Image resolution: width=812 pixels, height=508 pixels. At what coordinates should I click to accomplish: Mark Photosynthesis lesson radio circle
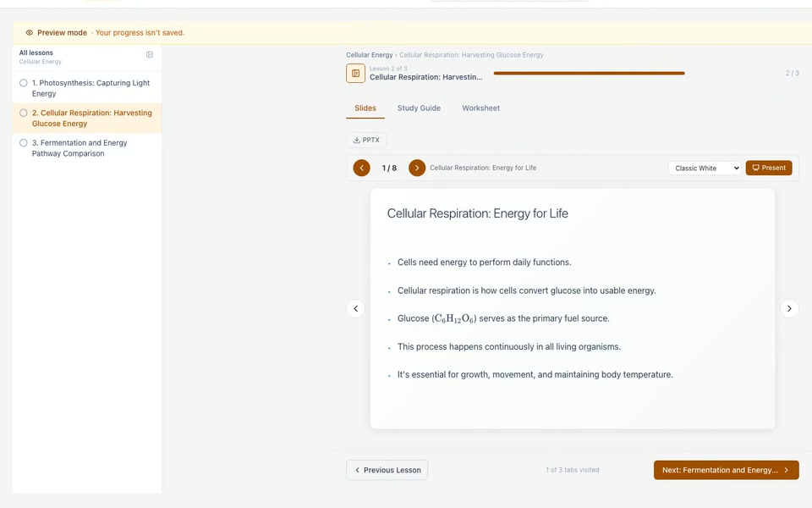coord(24,83)
